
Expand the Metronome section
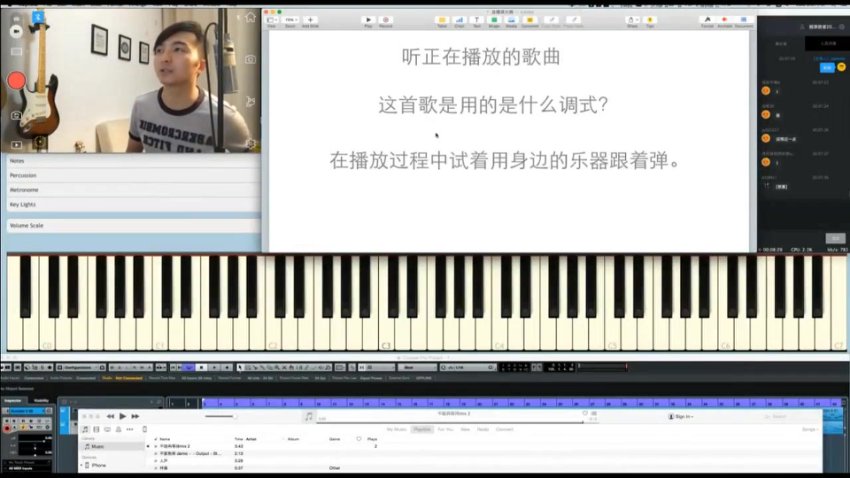point(130,189)
